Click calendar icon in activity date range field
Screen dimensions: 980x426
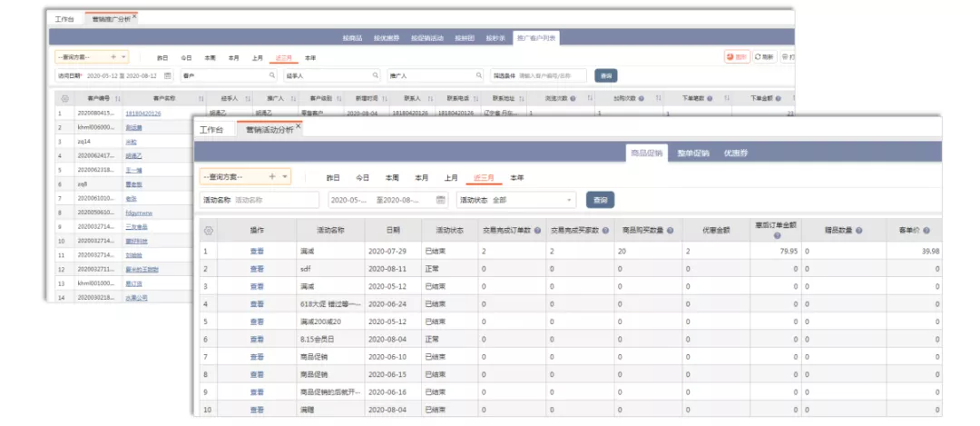441,200
